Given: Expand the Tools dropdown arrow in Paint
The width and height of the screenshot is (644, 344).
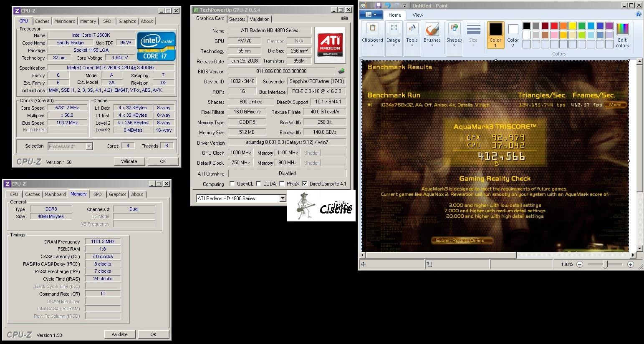Looking at the screenshot, I should (x=412, y=45).
